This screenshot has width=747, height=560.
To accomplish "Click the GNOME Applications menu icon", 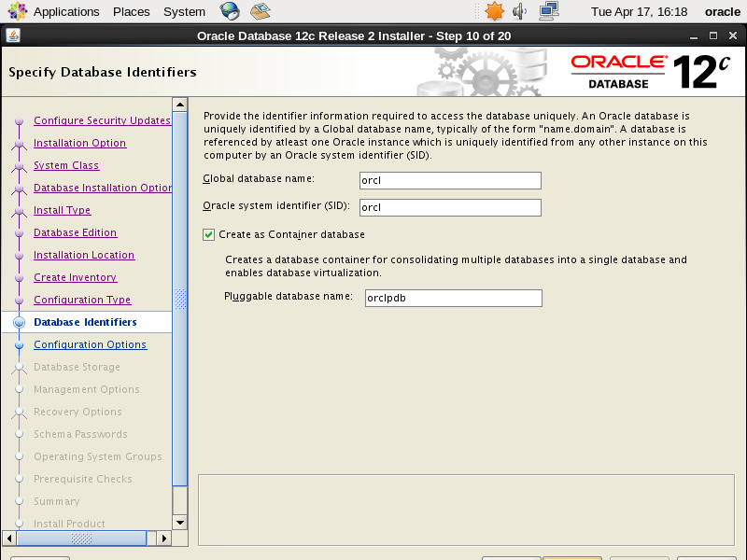I will (x=17, y=11).
